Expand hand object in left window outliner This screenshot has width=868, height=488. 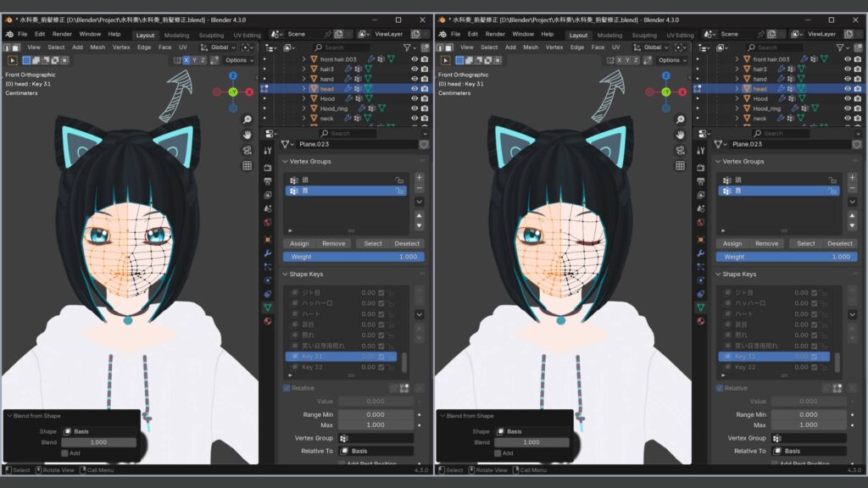pos(303,79)
